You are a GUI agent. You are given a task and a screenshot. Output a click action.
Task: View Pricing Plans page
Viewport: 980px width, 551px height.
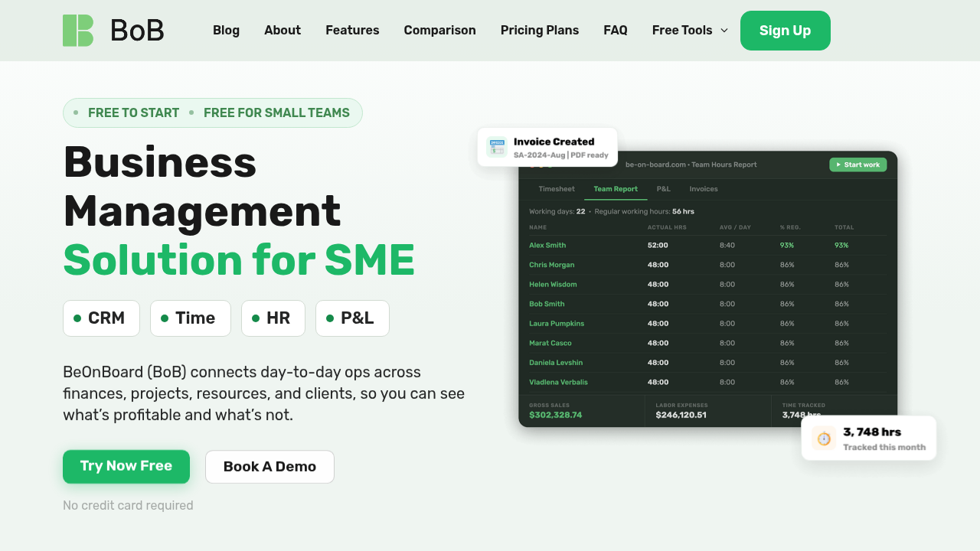pyautogui.click(x=540, y=31)
